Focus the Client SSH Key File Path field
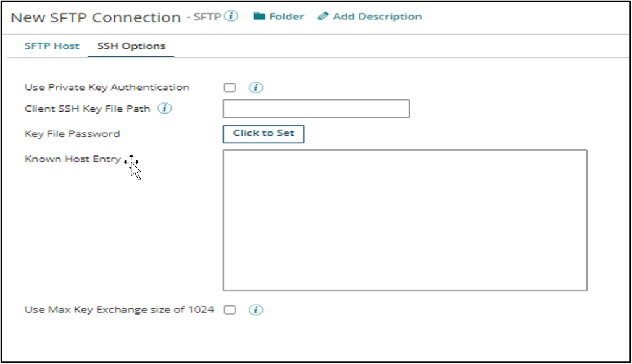Viewport: 632px width, 364px height. [315, 109]
